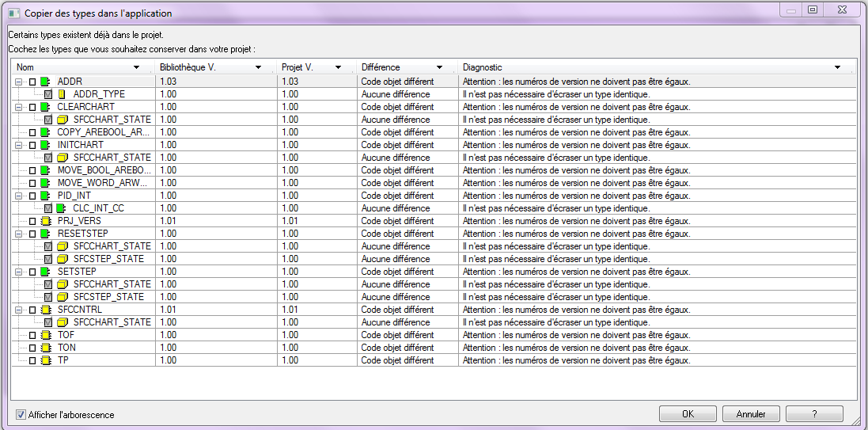Click the Bibliothèque V. column header
This screenshot has height=430, width=868.
tap(202, 68)
